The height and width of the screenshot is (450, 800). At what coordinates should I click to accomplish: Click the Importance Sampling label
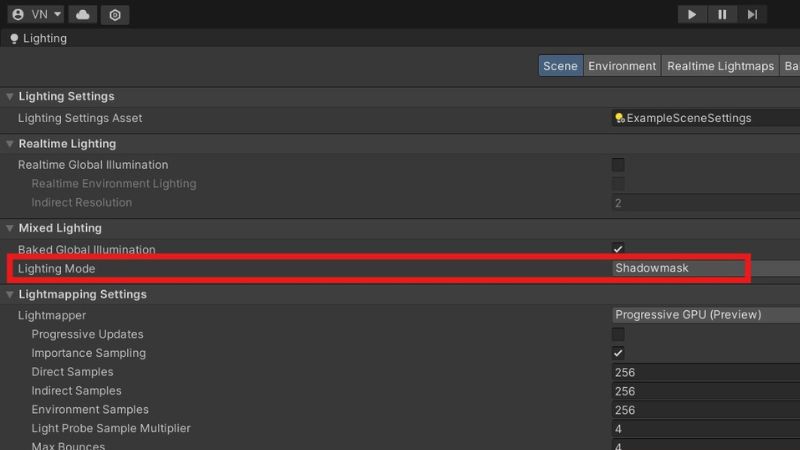coord(89,353)
